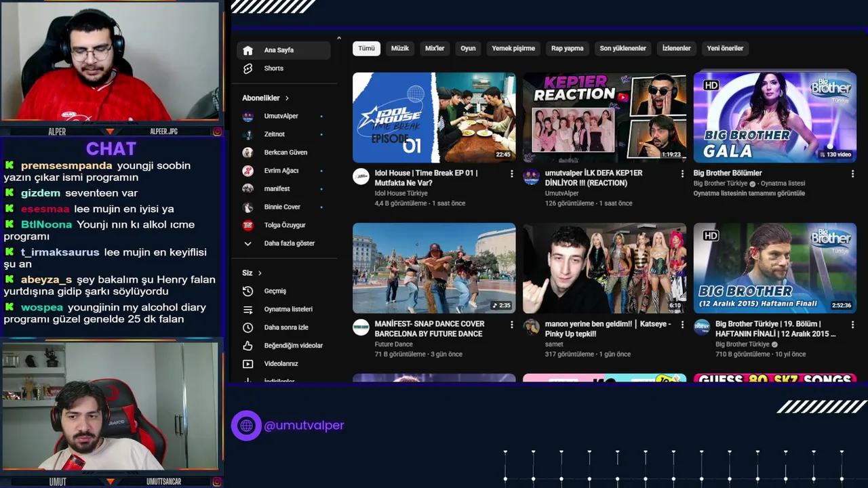The width and height of the screenshot is (868, 488).
Task: Select the Oyun filter chip
Action: click(468, 48)
